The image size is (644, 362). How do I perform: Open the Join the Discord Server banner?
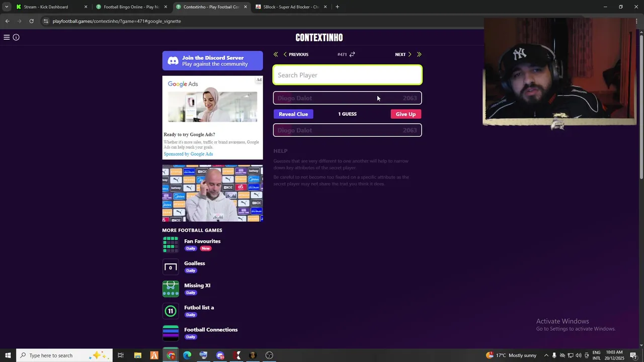click(212, 61)
